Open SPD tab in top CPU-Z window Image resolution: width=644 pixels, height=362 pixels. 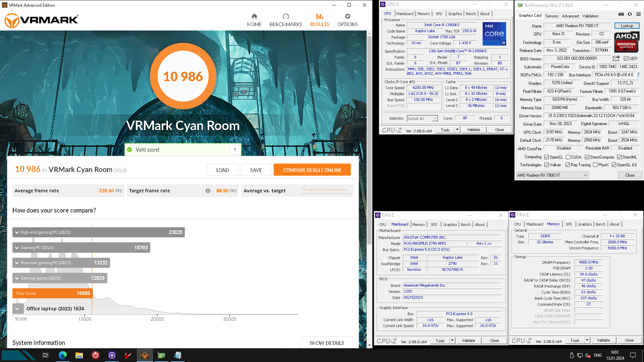click(439, 14)
